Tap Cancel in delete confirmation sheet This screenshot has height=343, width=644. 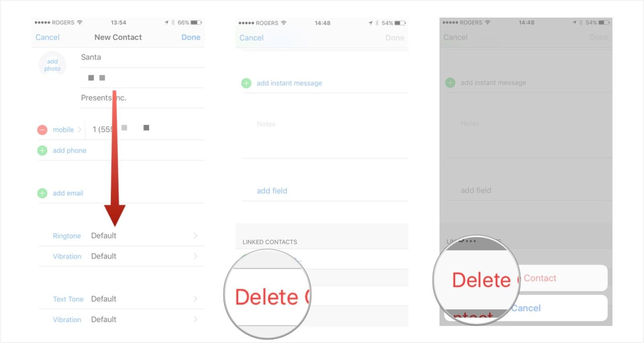526,308
